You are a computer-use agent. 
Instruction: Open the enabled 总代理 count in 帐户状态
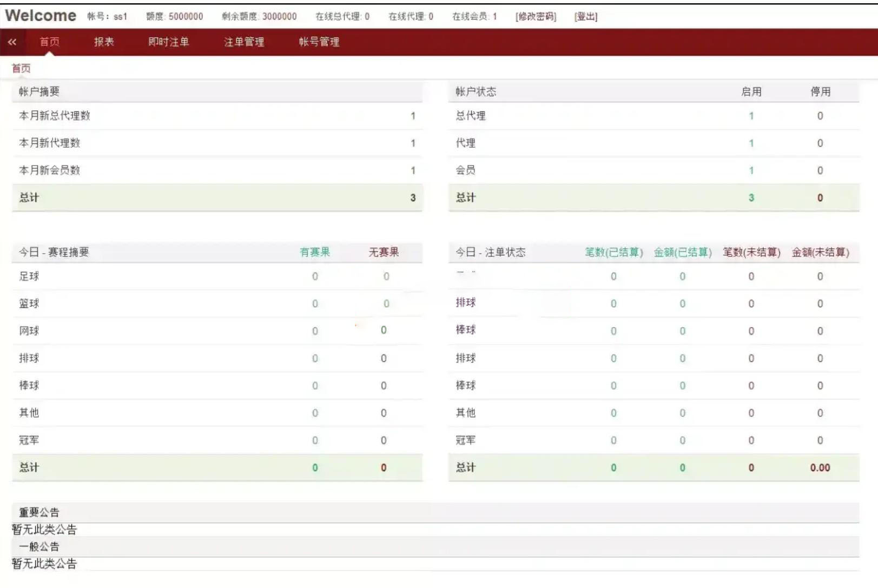tap(751, 116)
